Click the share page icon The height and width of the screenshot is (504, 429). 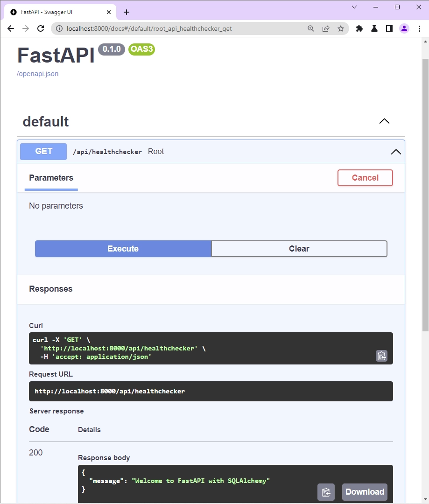pyautogui.click(x=326, y=28)
